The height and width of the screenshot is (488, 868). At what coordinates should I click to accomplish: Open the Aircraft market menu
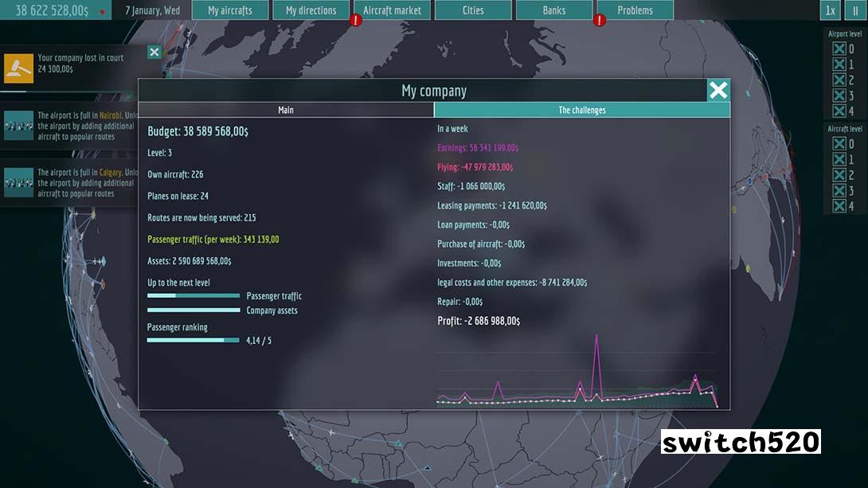point(392,10)
